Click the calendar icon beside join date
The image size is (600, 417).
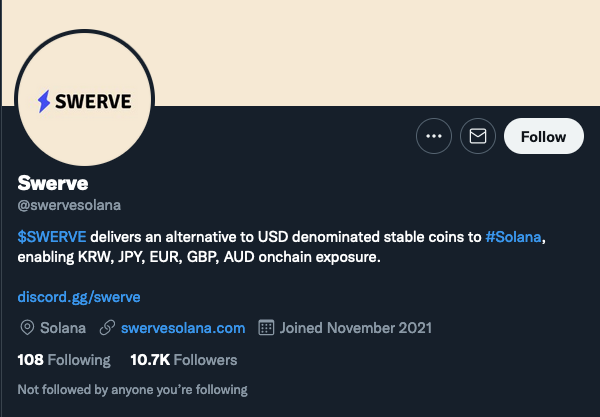click(266, 328)
